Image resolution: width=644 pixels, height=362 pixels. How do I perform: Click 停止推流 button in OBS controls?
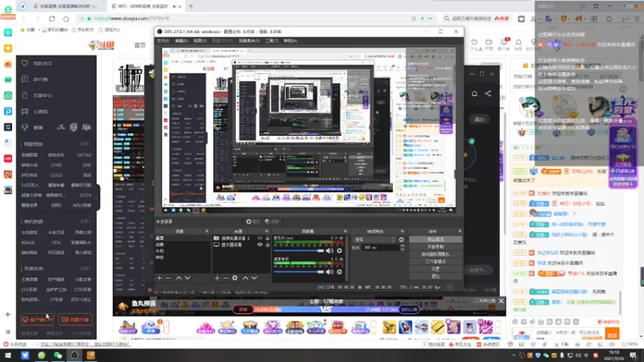(x=436, y=239)
